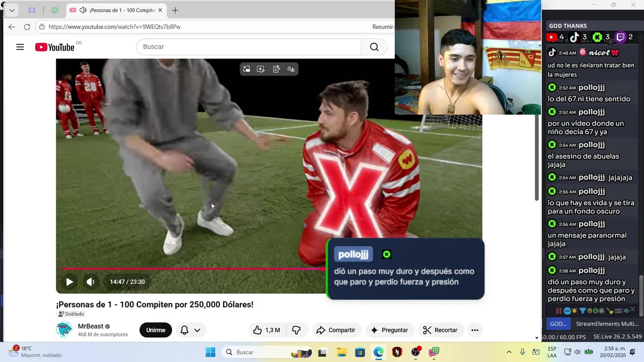Select the StreamElements Multi... dock tab

[607, 324]
